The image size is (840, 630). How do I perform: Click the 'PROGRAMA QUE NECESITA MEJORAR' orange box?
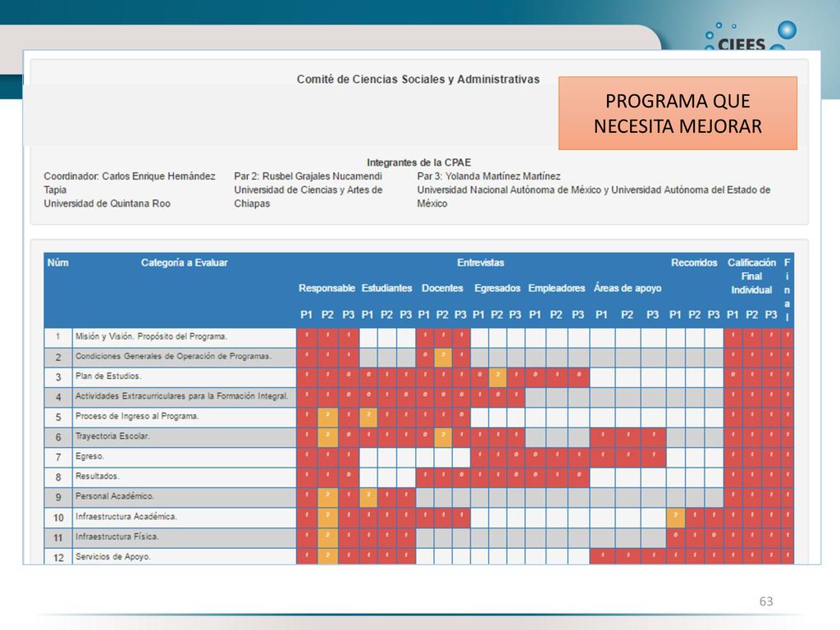click(x=678, y=113)
